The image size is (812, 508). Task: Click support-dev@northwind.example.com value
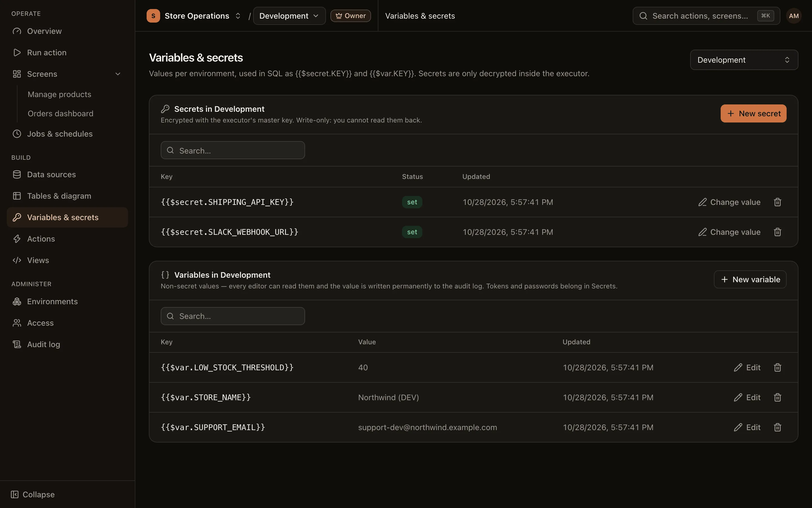(x=427, y=427)
